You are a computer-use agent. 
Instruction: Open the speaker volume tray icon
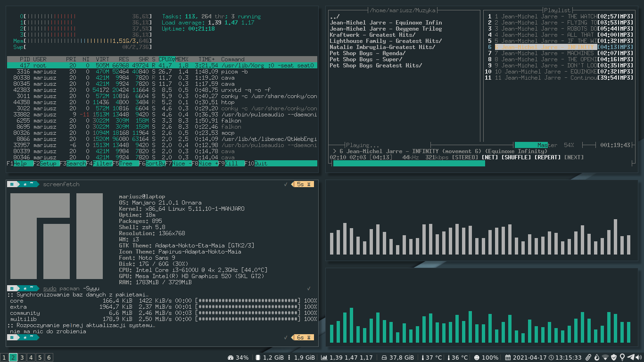pos(639,358)
